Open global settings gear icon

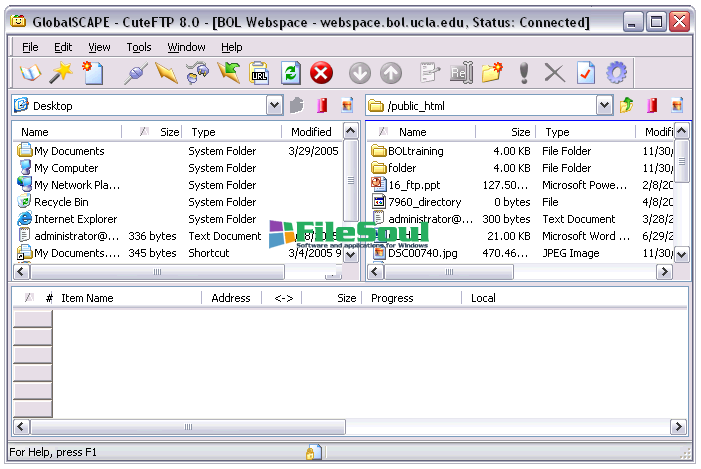[x=617, y=72]
